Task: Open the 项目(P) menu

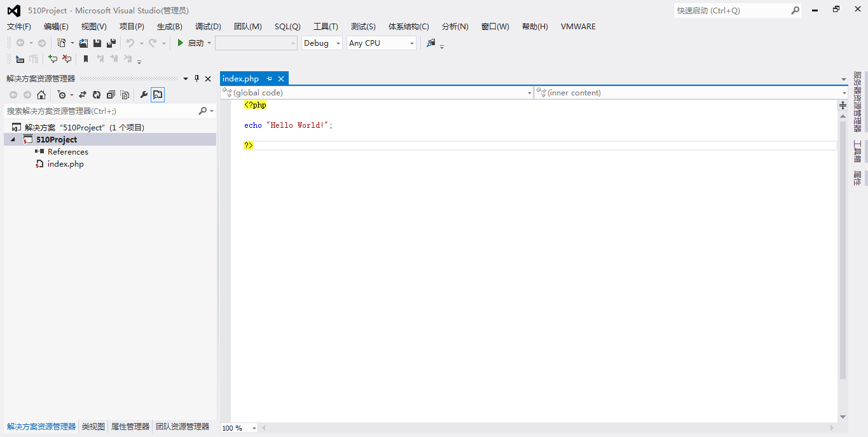Action: tap(132, 26)
